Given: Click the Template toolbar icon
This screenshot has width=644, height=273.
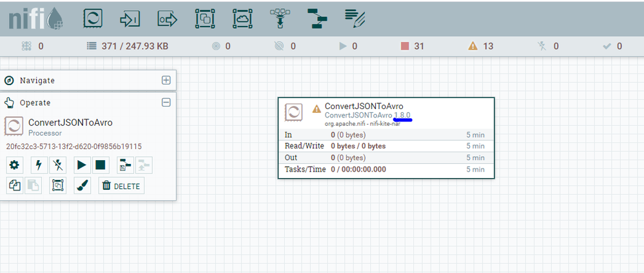Looking at the screenshot, I should 317,19.
